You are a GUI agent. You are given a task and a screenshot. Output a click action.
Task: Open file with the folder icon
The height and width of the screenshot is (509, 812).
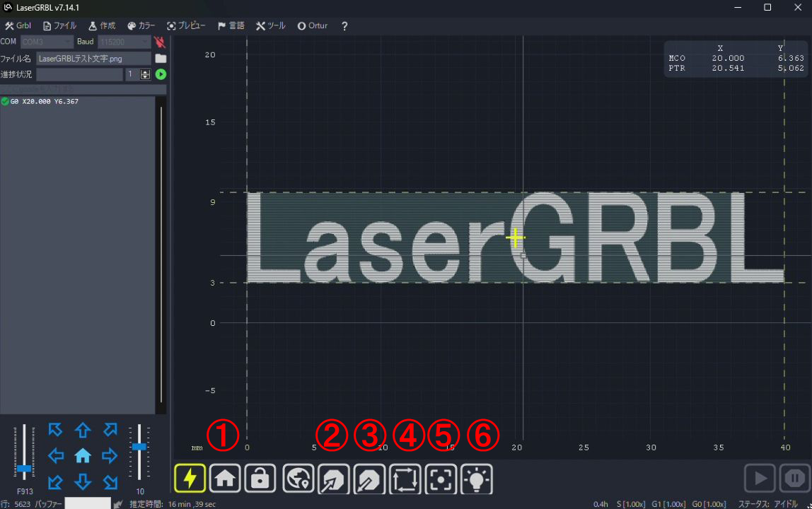[161, 58]
